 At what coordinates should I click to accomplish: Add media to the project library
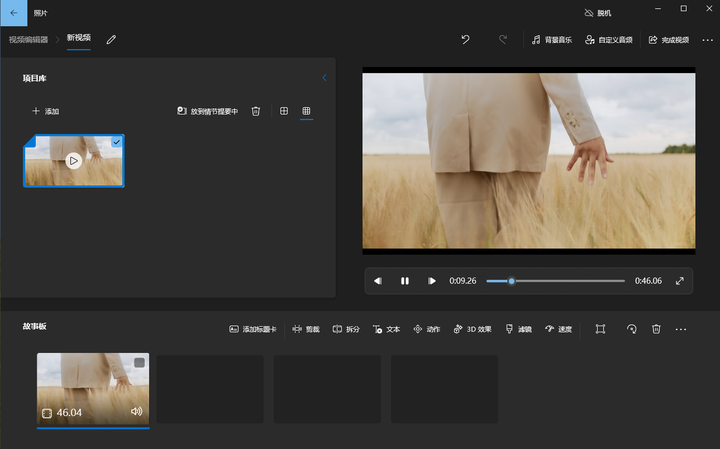click(x=45, y=111)
